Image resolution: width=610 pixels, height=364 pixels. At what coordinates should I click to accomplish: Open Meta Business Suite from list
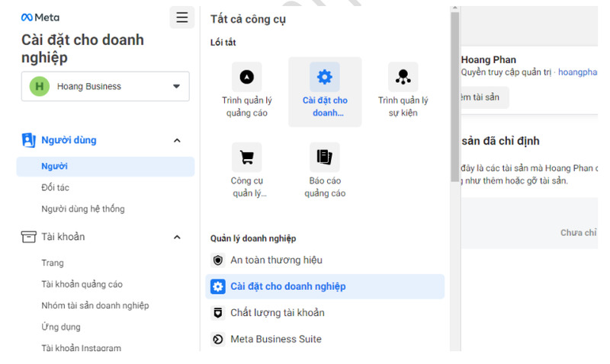(x=325, y=339)
